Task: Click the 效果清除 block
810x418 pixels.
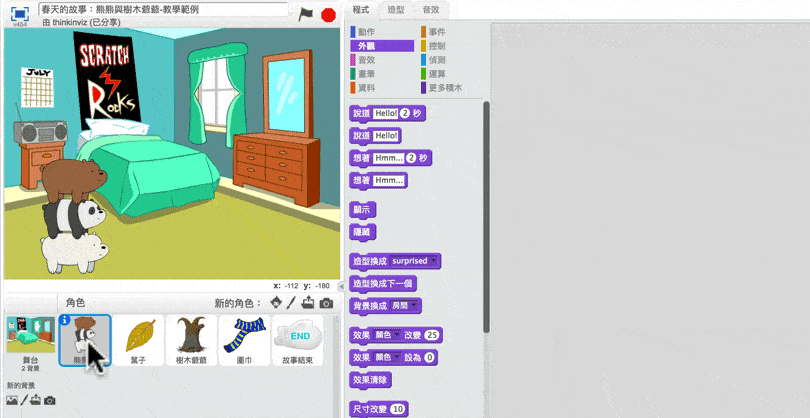Action: pos(370,380)
